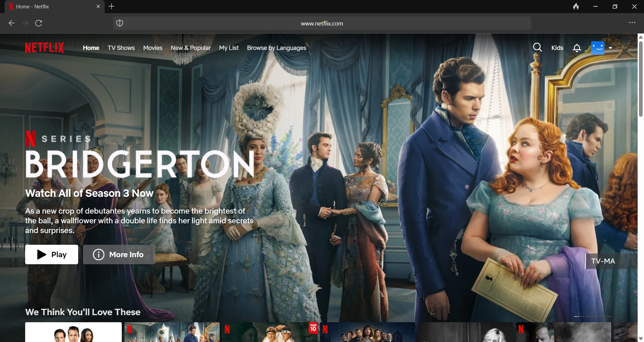This screenshot has width=644, height=342.
Task: Open the Movies section
Action: tap(153, 48)
